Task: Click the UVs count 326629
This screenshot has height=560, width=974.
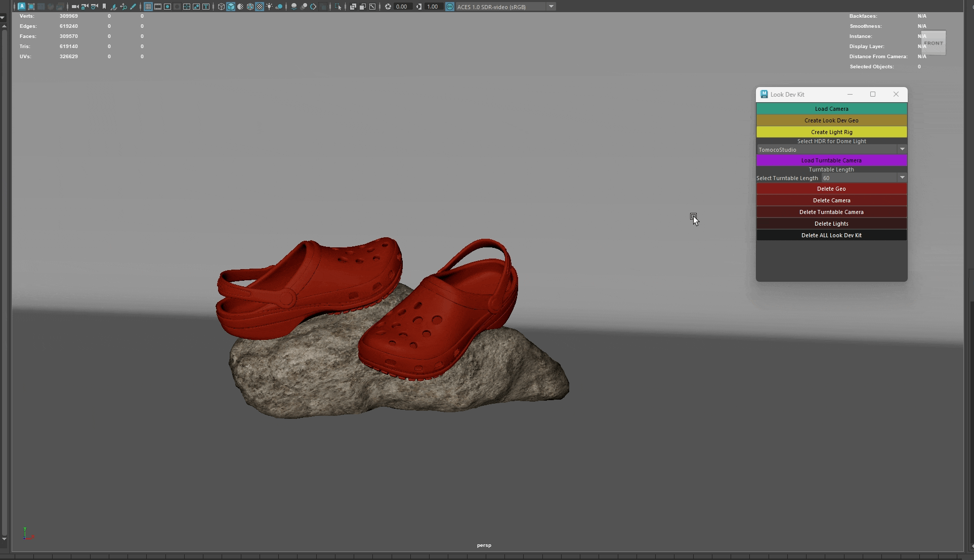Action: point(69,57)
